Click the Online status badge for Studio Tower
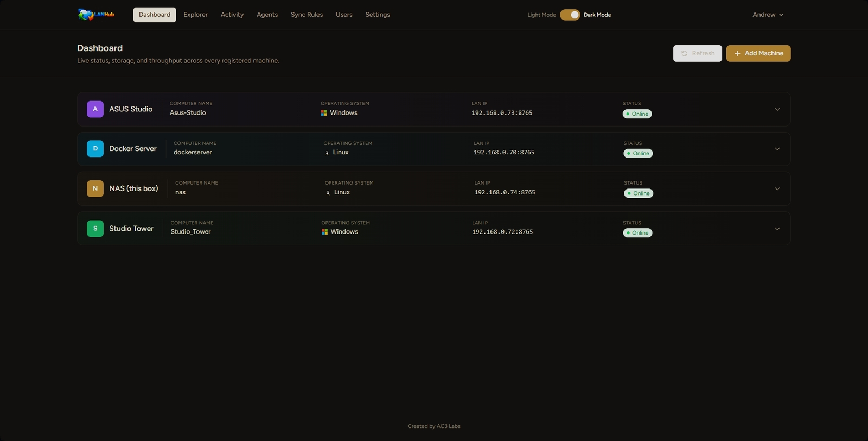The width and height of the screenshot is (868, 441). click(x=637, y=233)
